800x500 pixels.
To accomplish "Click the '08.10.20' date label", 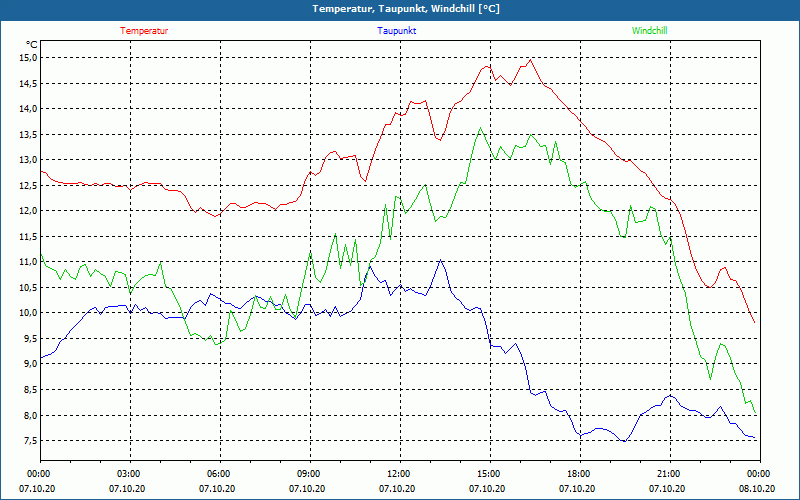I will coord(757,488).
